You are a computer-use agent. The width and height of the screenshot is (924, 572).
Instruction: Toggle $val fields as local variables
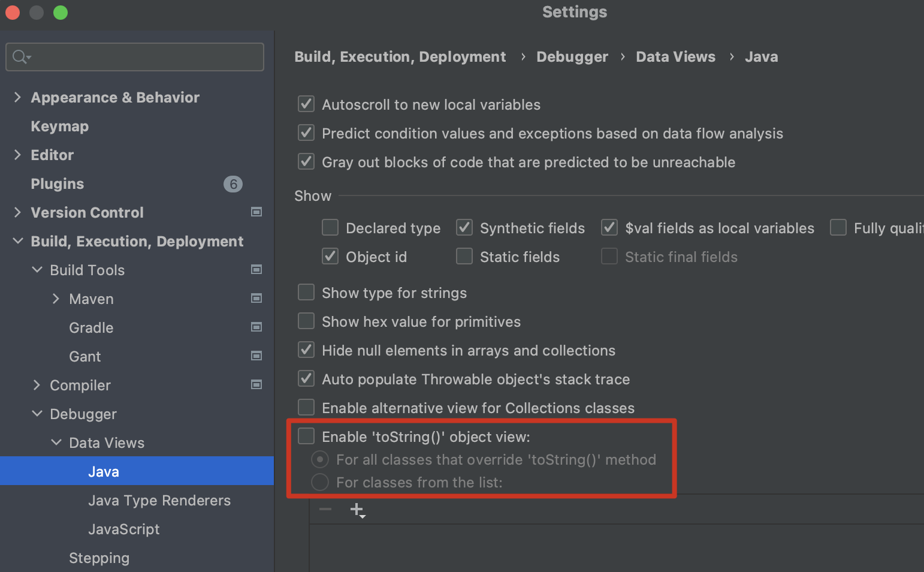click(609, 227)
